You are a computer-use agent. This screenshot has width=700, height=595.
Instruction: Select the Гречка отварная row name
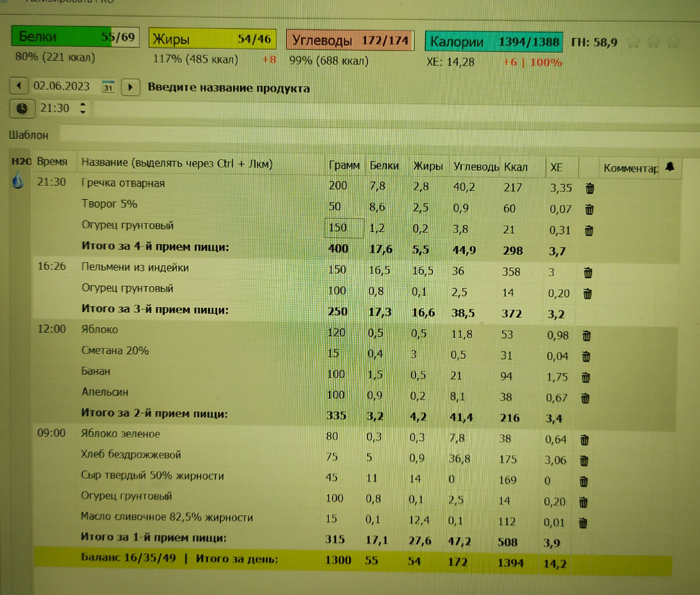pos(123,183)
